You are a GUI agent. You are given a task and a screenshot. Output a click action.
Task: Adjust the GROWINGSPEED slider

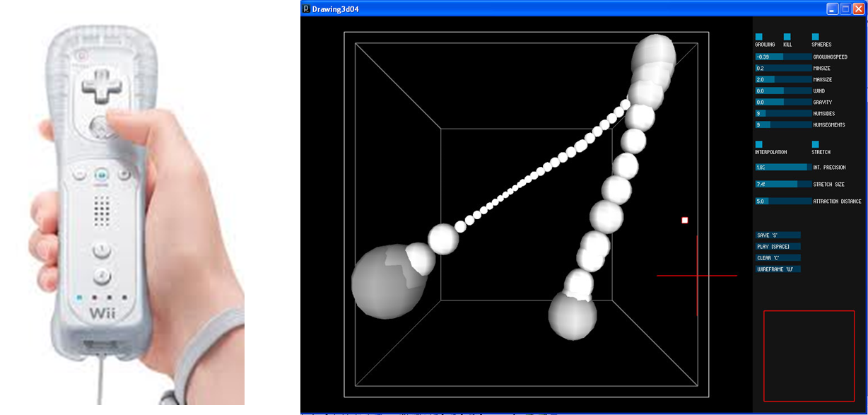(x=783, y=57)
